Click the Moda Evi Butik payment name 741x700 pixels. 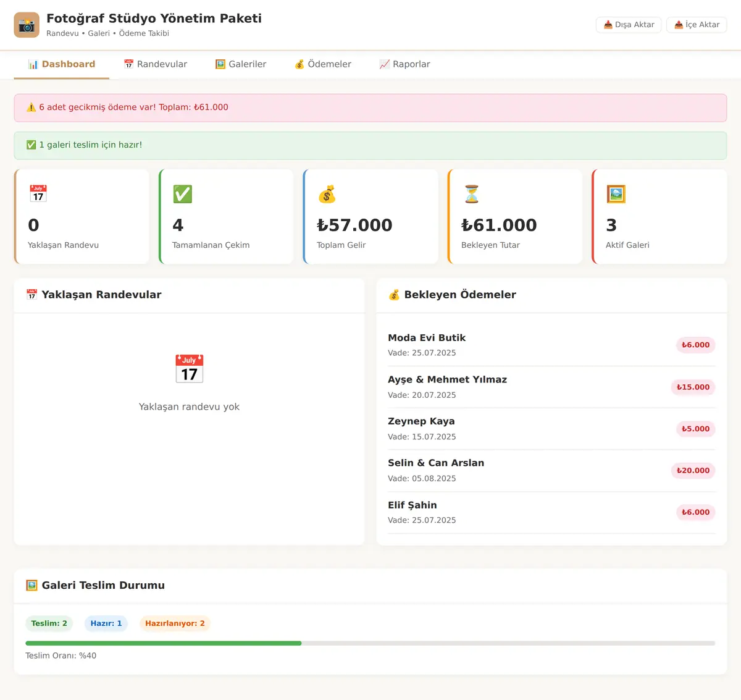(x=427, y=338)
